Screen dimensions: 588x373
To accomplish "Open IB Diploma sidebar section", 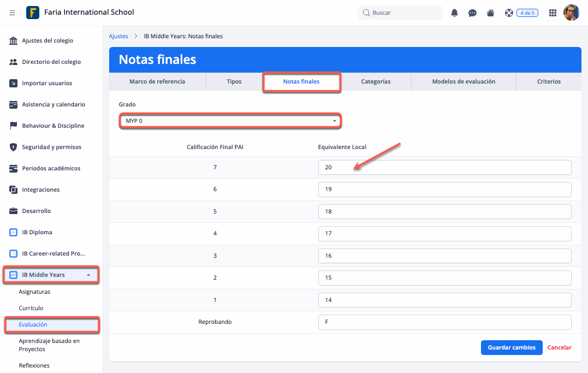I will (37, 232).
